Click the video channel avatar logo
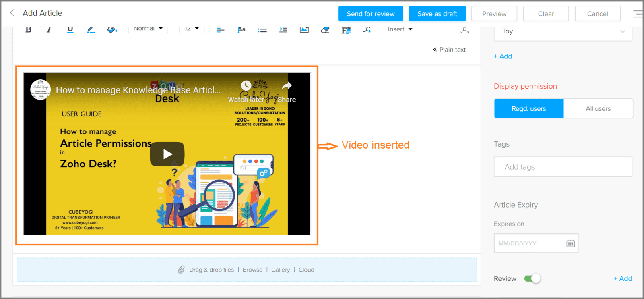644x299 pixels. pos(41,89)
